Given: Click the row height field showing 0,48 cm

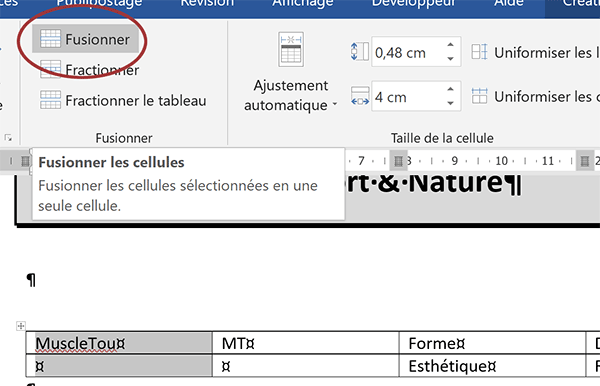Looking at the screenshot, I should 408,52.
